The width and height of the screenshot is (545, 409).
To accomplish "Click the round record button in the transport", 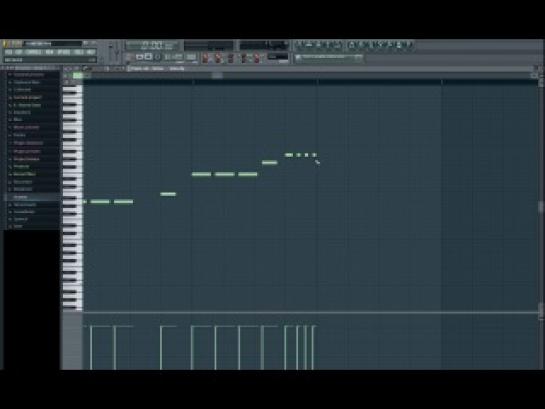I will pos(157,57).
